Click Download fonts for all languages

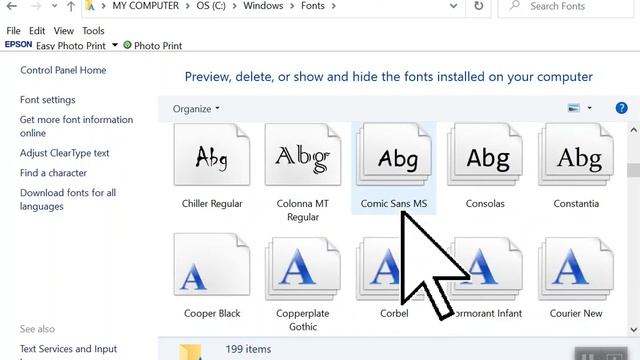coord(68,199)
